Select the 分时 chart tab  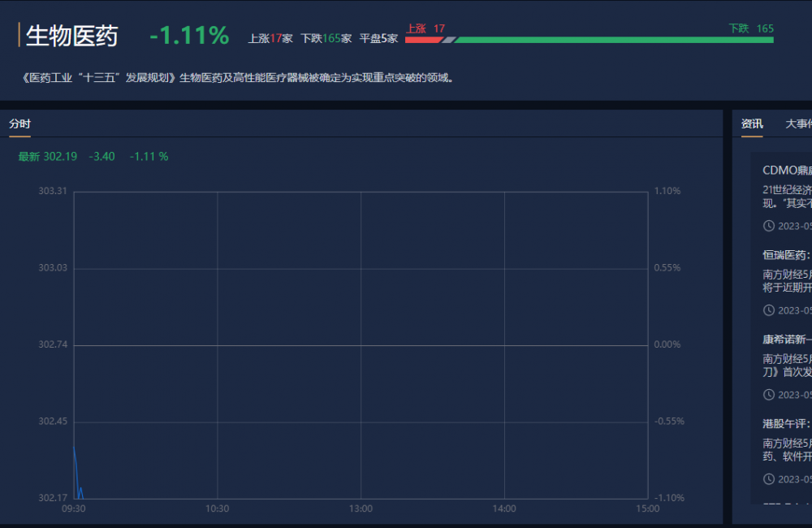[19, 124]
